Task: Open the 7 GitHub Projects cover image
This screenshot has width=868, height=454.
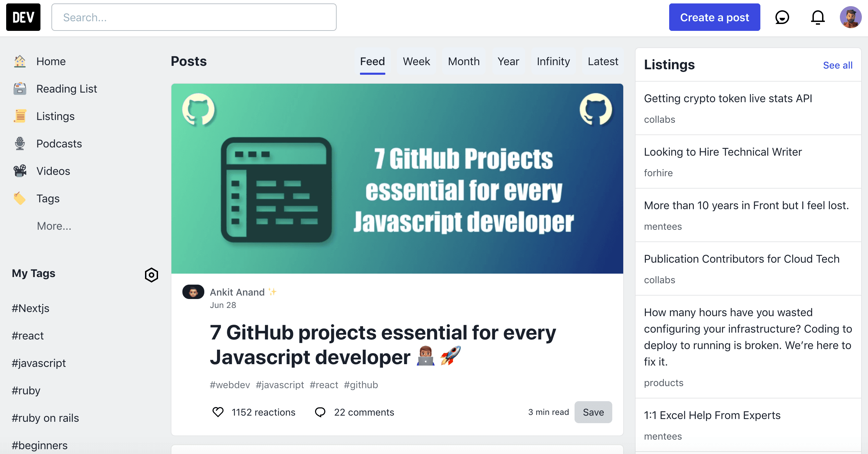Action: 397,178
